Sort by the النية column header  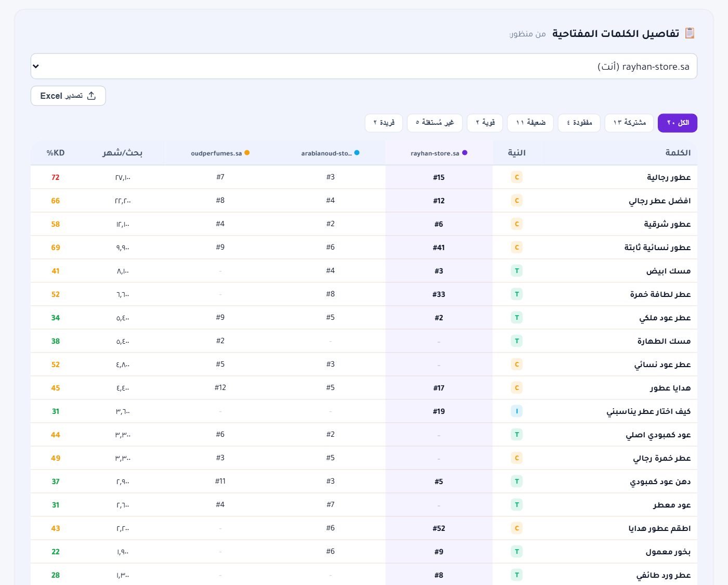(x=517, y=153)
